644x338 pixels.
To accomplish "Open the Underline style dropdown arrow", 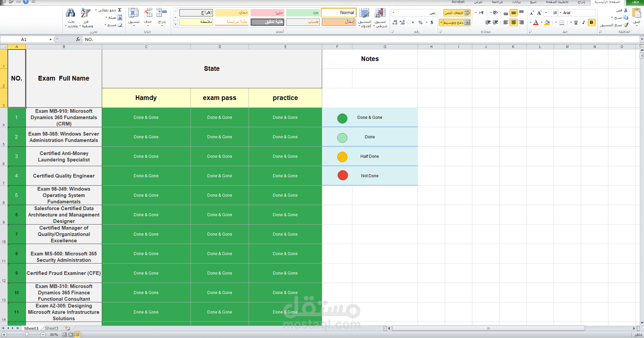I will tap(571, 22).
